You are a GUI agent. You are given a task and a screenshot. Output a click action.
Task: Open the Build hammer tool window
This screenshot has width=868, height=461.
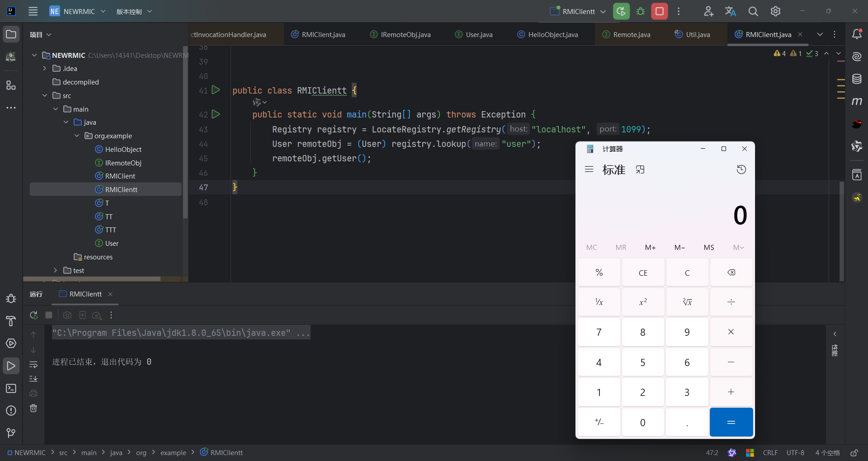(x=11, y=321)
